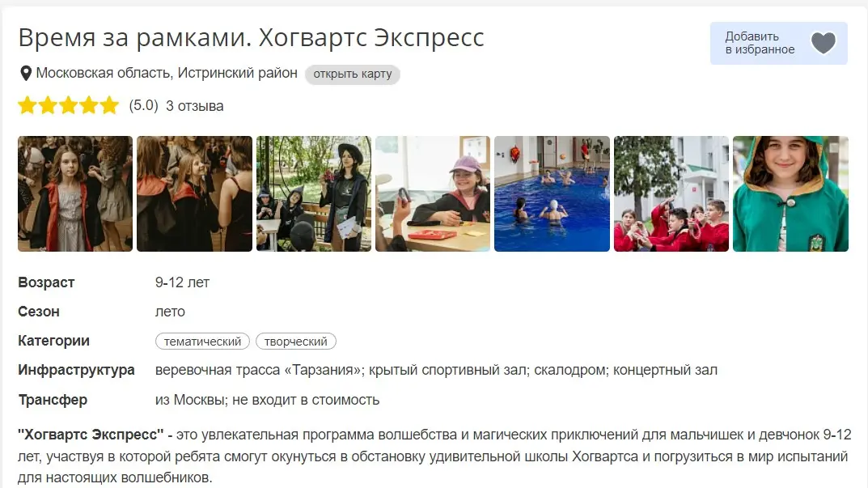Click the map pin location icon

click(25, 73)
